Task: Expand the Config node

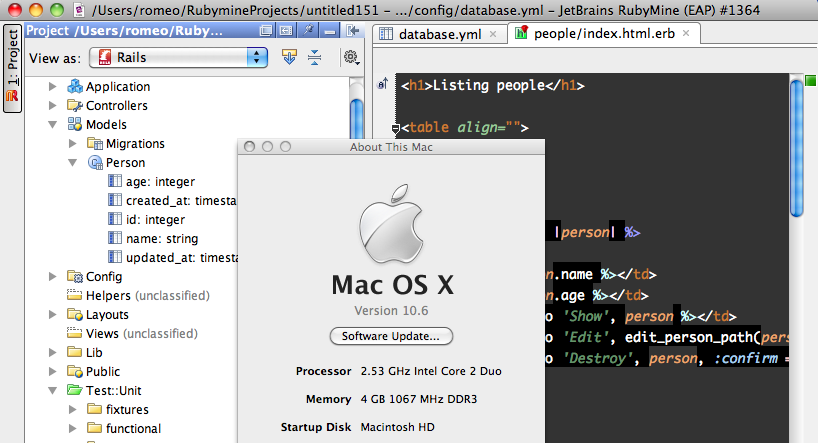Action: pyautogui.click(x=53, y=277)
